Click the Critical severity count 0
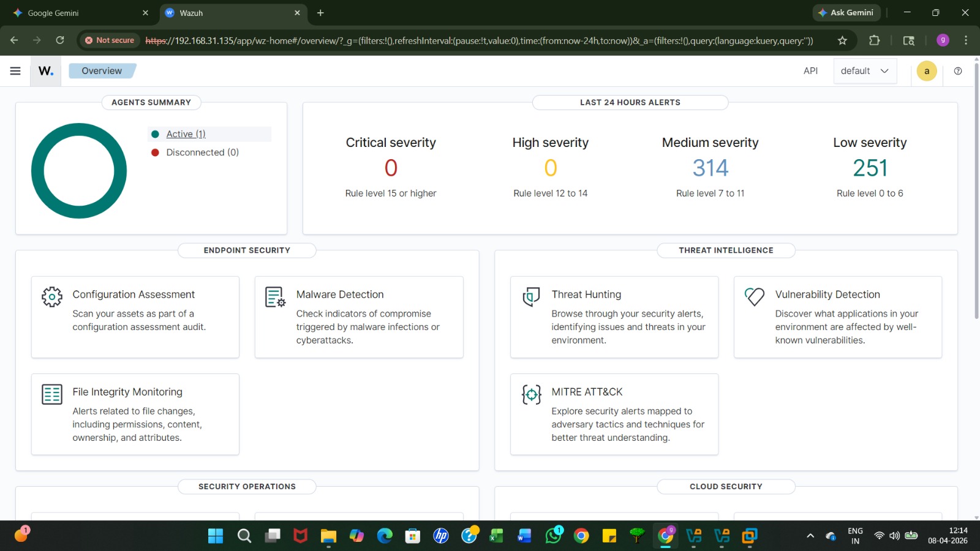The height and width of the screenshot is (551, 980). coord(391,168)
